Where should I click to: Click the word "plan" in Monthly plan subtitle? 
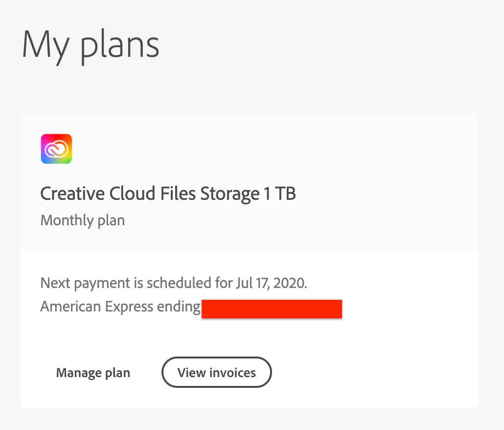click(x=111, y=220)
